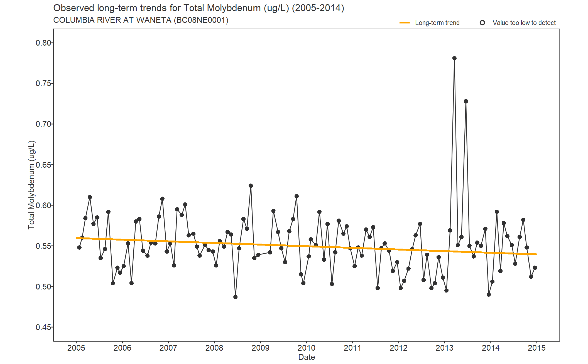Click the second-highest peak point near 0.73 in 2013

[466, 101]
